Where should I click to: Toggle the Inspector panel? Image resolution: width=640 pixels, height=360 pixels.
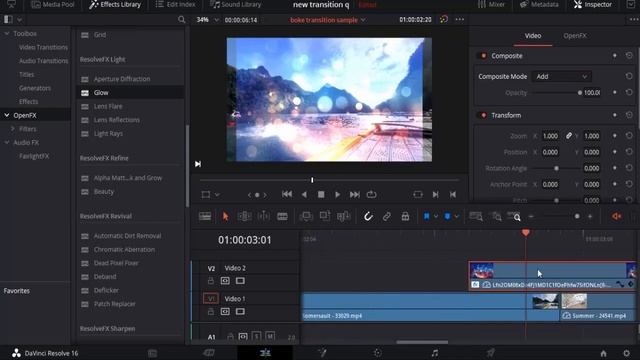pos(593,4)
